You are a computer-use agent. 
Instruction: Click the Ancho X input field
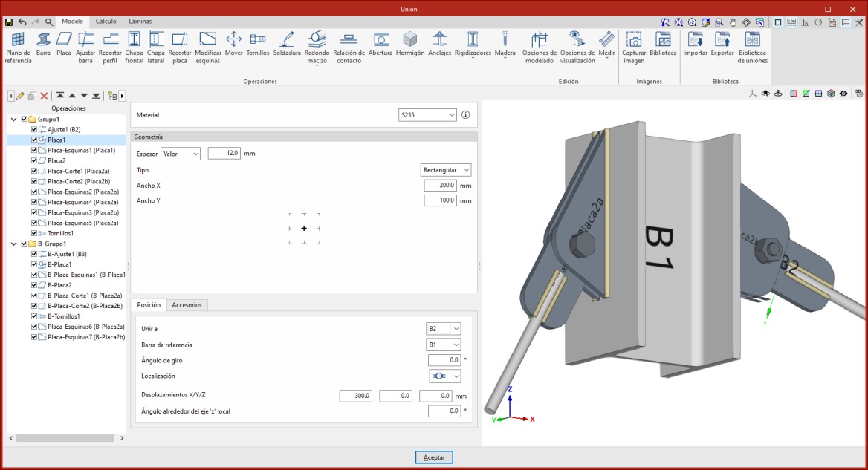(x=440, y=185)
